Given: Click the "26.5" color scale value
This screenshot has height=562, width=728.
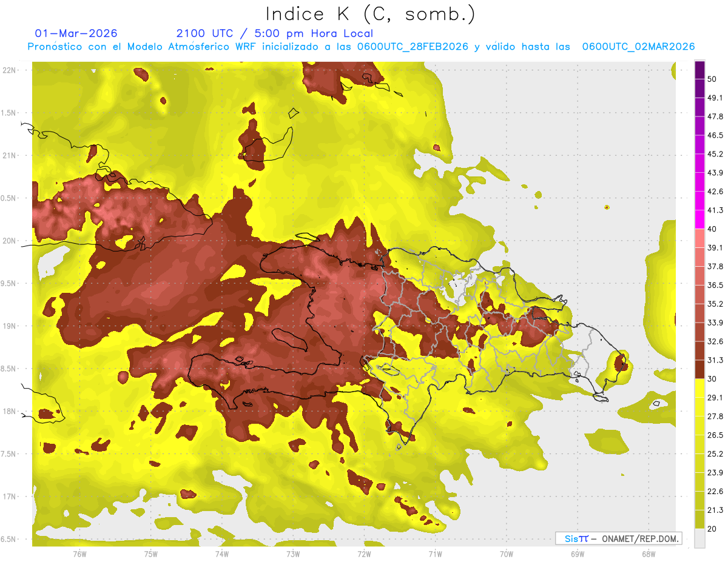Looking at the screenshot, I should pyautogui.click(x=715, y=435).
